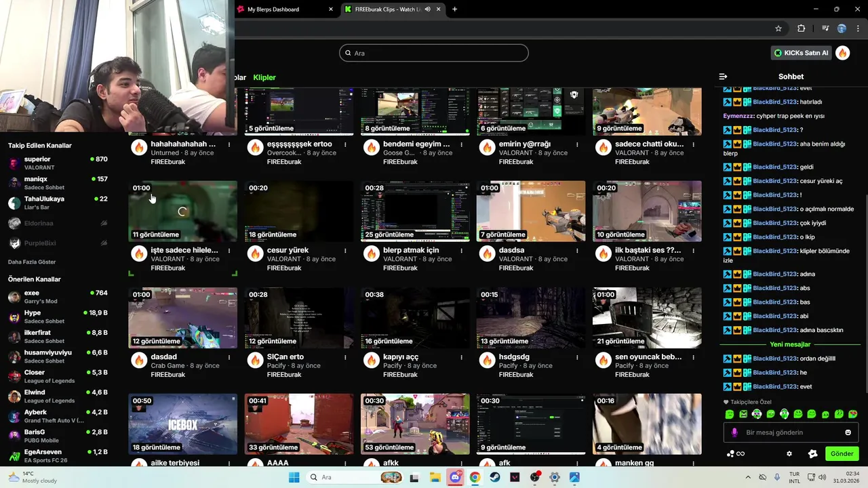Click the Eymenzzz username in chat
868x488 pixels.
[738, 116]
